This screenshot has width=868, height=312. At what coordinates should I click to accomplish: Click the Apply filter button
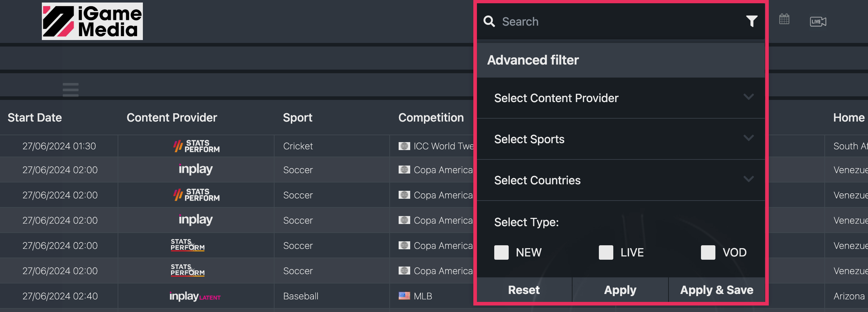(620, 290)
